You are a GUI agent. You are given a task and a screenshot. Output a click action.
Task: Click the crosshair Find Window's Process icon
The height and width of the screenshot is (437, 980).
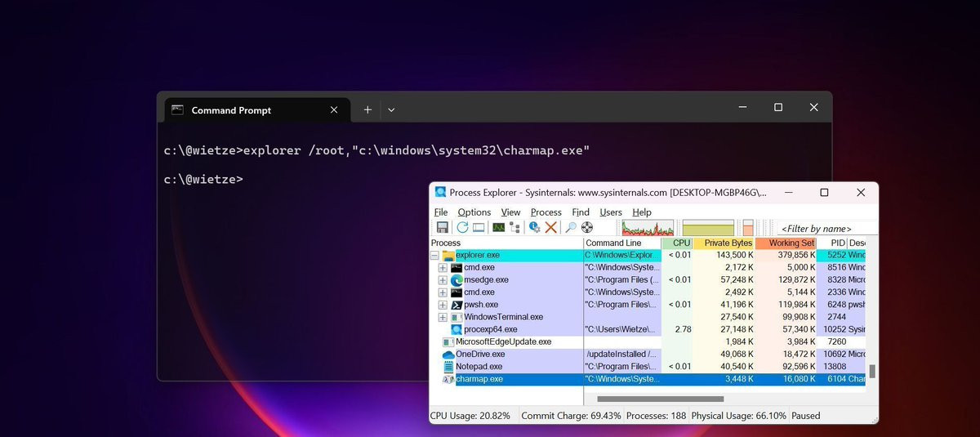[586, 227]
